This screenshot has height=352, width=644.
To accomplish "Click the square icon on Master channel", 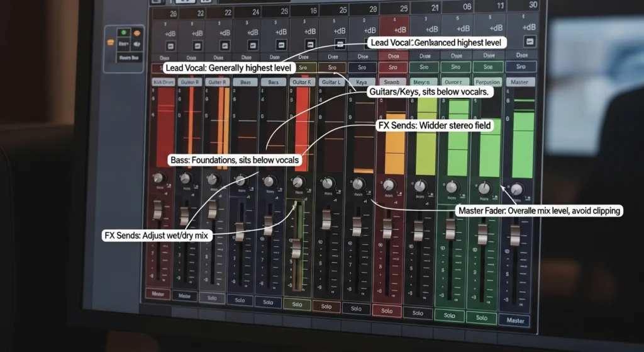I will pos(530,42).
